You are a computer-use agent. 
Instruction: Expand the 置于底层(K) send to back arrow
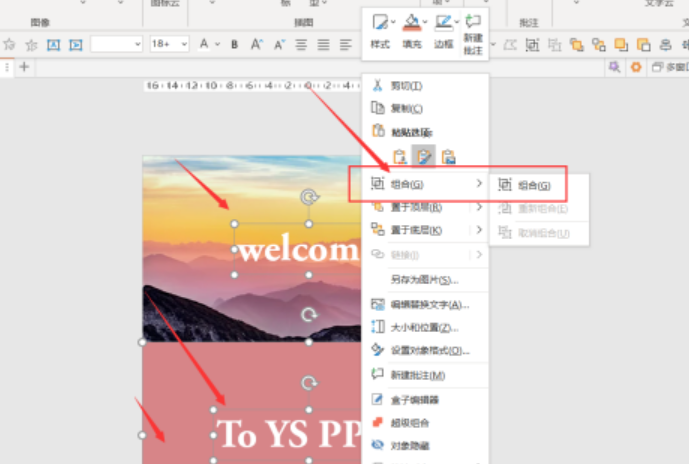[479, 230]
